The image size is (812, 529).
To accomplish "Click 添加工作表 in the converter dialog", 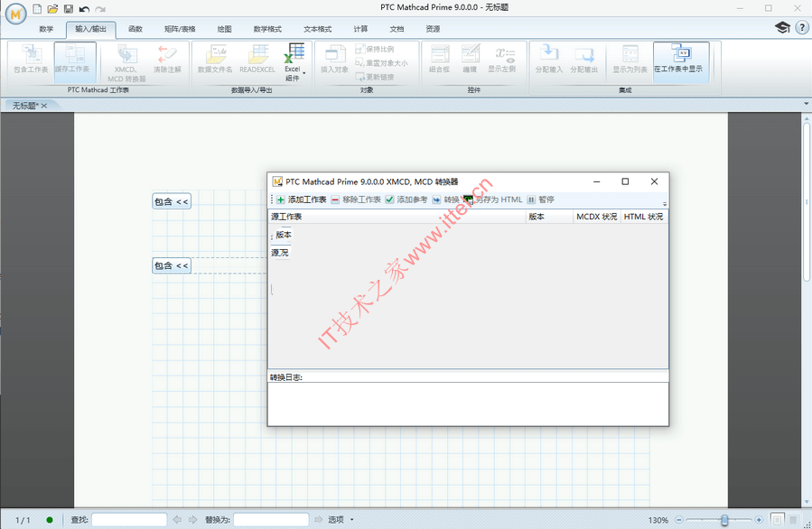I will point(302,200).
